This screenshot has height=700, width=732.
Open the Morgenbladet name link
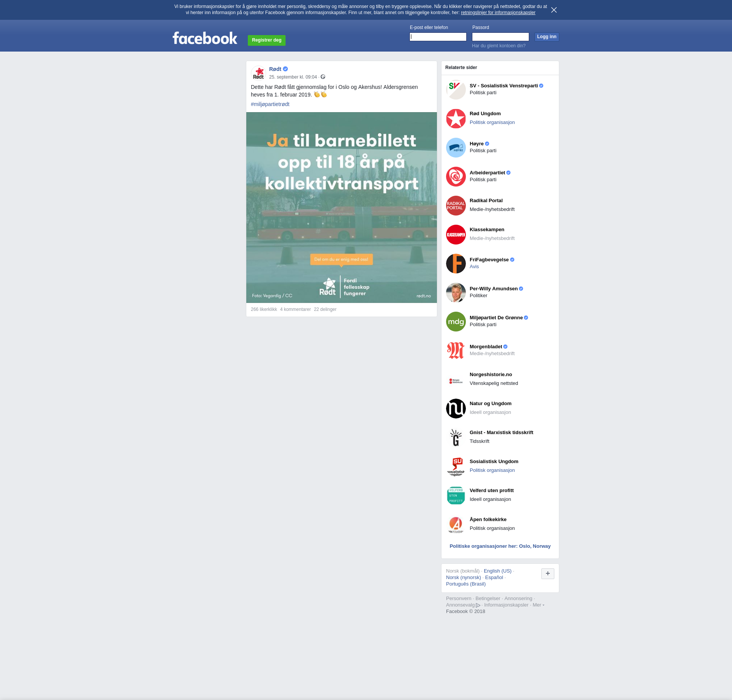pos(486,347)
